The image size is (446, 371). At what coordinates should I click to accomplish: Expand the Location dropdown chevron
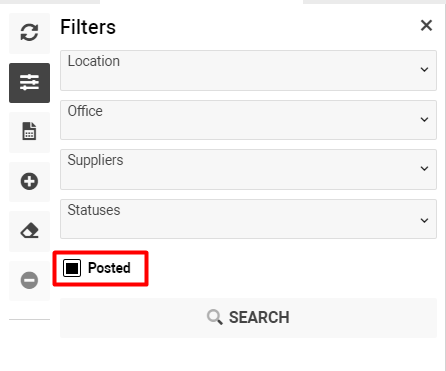424,70
